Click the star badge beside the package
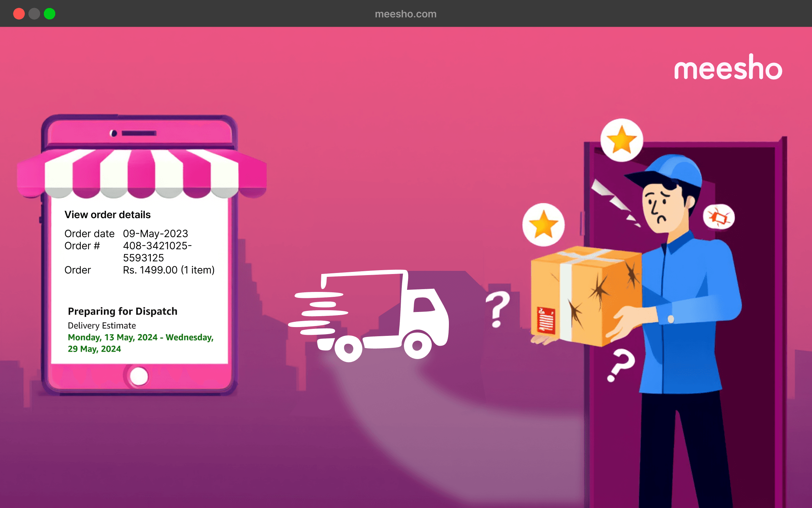This screenshot has height=508, width=812. [x=543, y=224]
